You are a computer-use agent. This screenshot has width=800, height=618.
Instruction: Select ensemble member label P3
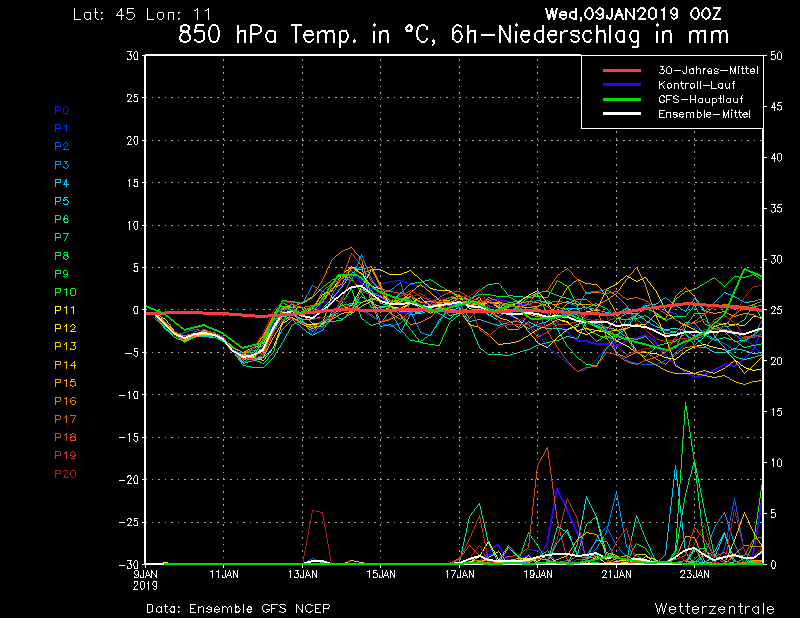coord(62,165)
